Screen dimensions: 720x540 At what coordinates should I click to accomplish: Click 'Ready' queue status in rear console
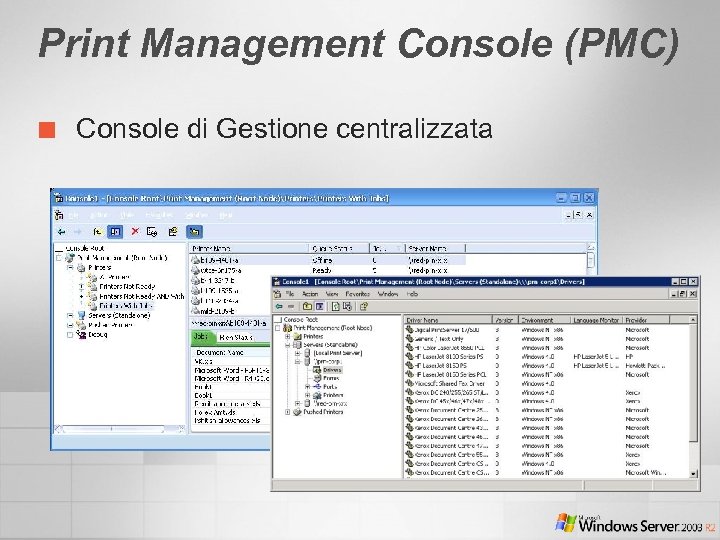coord(321,270)
